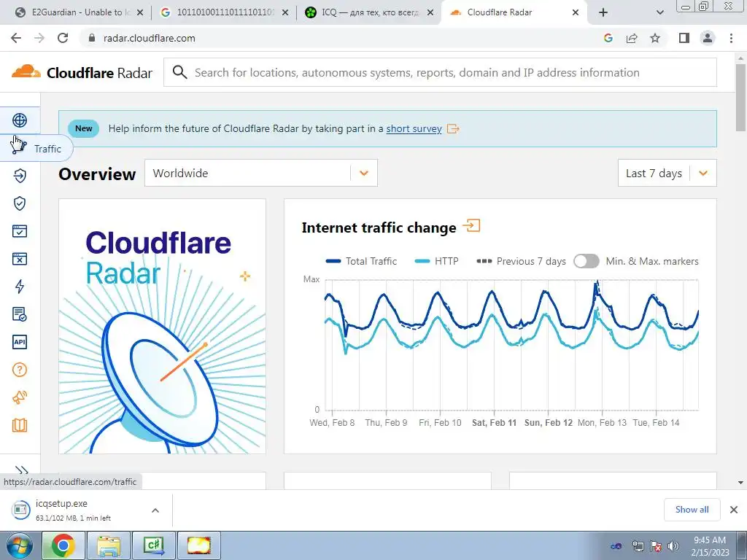Close the downloads bar
This screenshot has width=747, height=560.
pos(734,510)
